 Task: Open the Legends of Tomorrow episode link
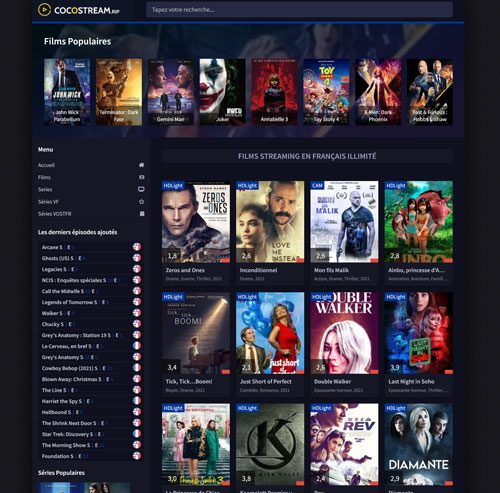(75, 302)
